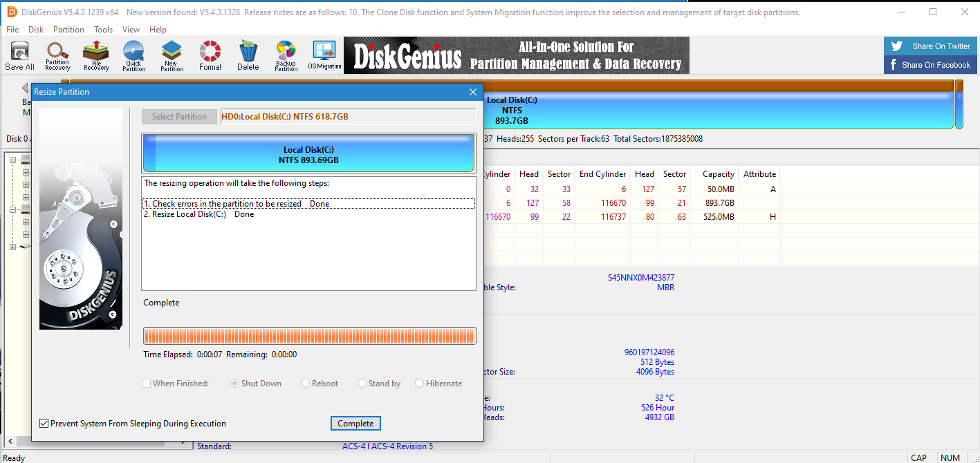Click the New Partition toolbar icon
This screenshot has height=463, width=980.
(172, 55)
